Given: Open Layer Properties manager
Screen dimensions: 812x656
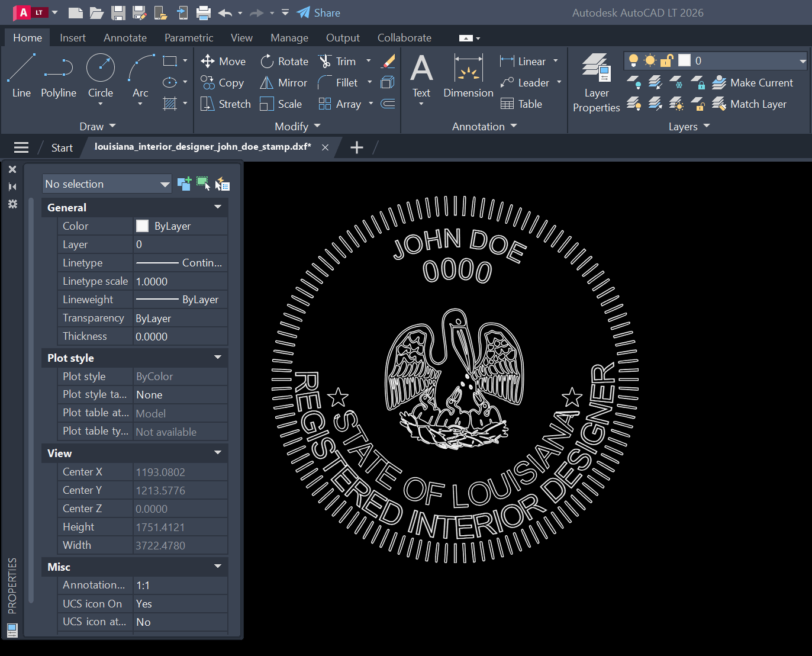Looking at the screenshot, I should 597,82.
